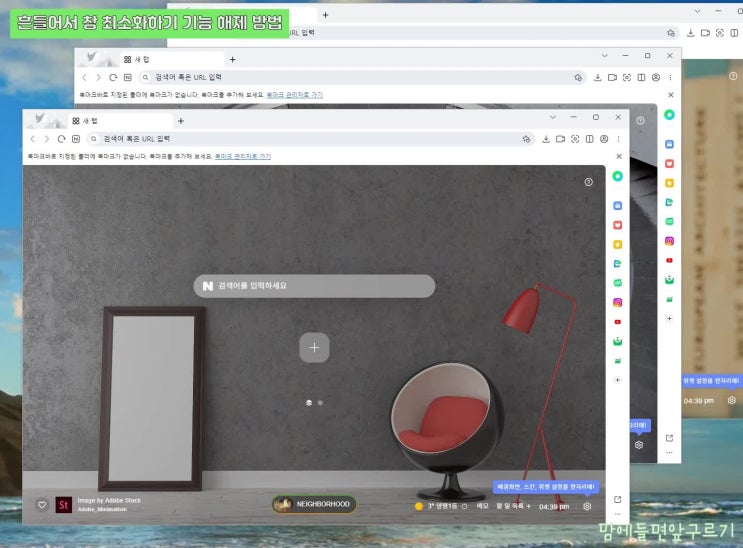Select the first page indicator dot
743x548 pixels.
(x=309, y=402)
